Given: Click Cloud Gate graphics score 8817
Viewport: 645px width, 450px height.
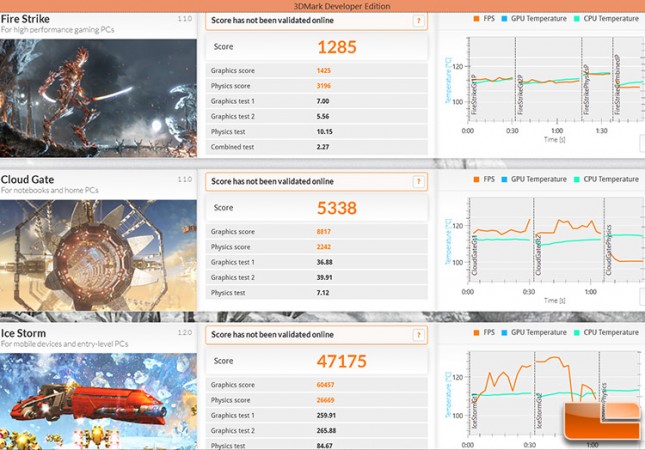Looking at the screenshot, I should pos(324,232).
